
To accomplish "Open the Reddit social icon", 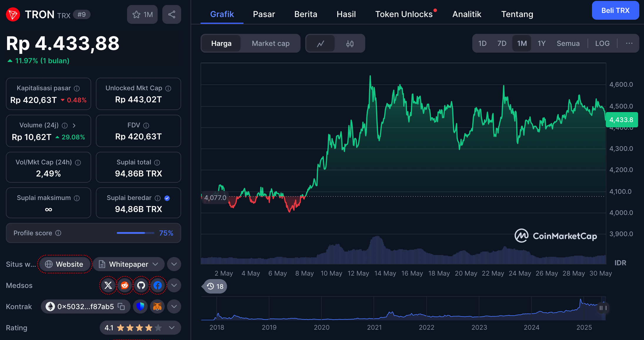I will point(125,285).
